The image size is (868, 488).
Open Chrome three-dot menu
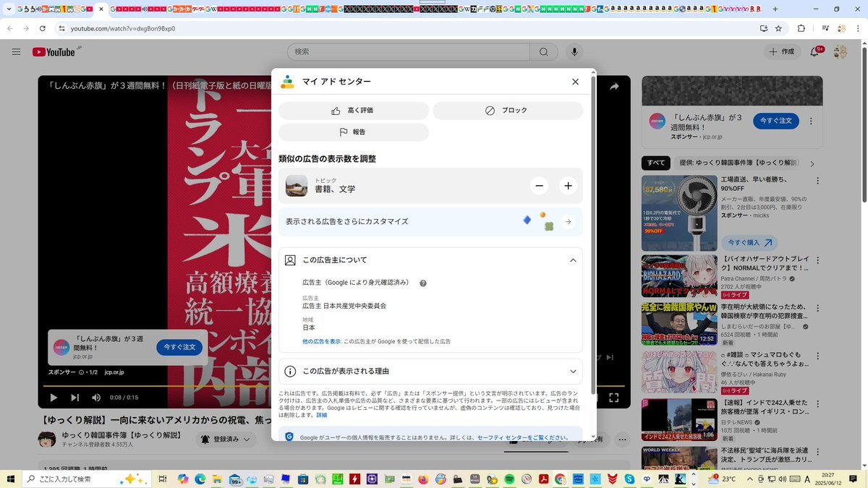[858, 28]
